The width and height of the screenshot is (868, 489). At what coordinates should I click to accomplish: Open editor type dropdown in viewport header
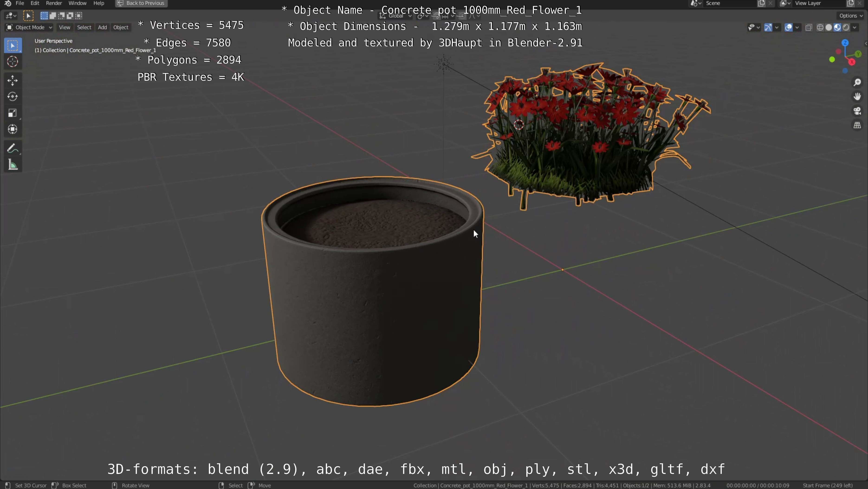tap(11, 16)
